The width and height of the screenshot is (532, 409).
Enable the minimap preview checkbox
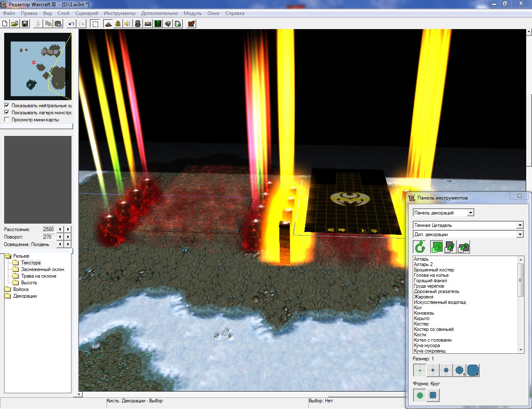point(7,120)
